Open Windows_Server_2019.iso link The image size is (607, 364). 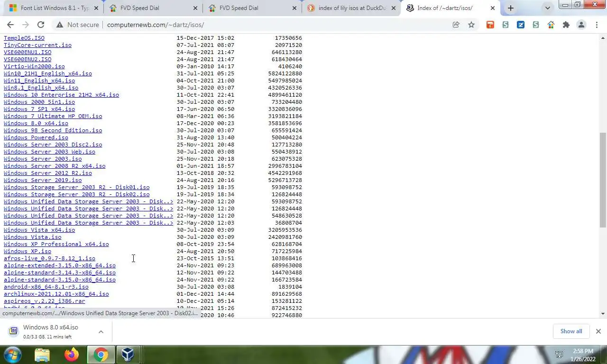tap(43, 180)
